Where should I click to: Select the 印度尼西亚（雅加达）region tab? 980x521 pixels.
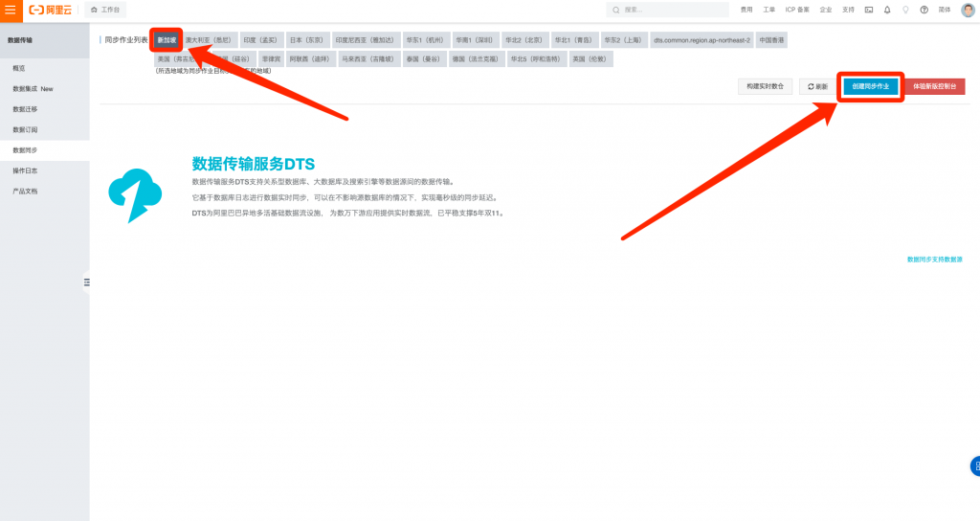click(x=365, y=40)
